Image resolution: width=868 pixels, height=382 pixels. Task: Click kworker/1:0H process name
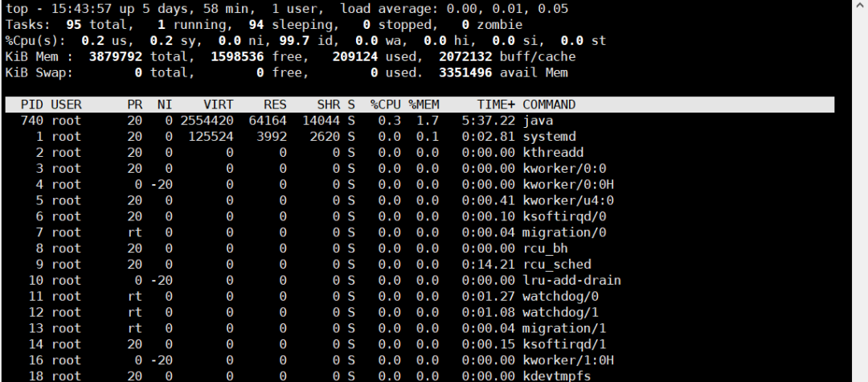pyautogui.click(x=568, y=360)
